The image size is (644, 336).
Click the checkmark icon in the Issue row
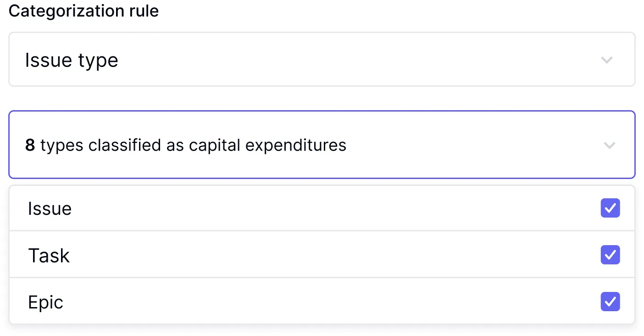[x=610, y=208]
